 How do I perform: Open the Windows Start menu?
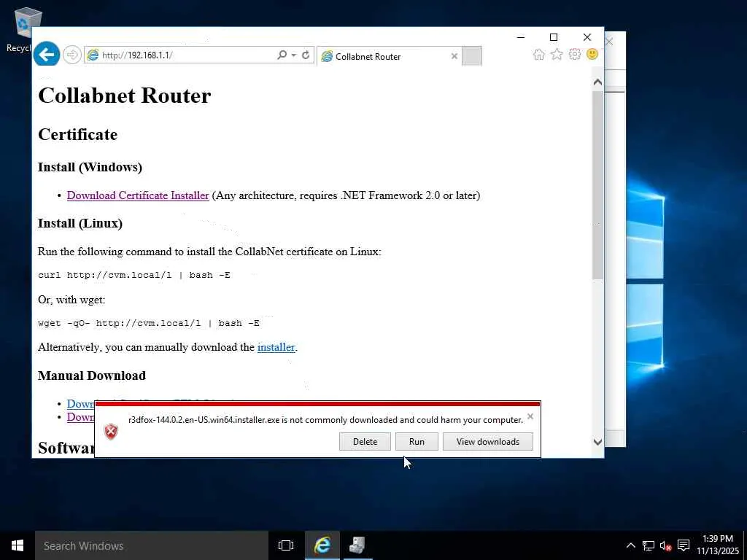click(x=18, y=545)
